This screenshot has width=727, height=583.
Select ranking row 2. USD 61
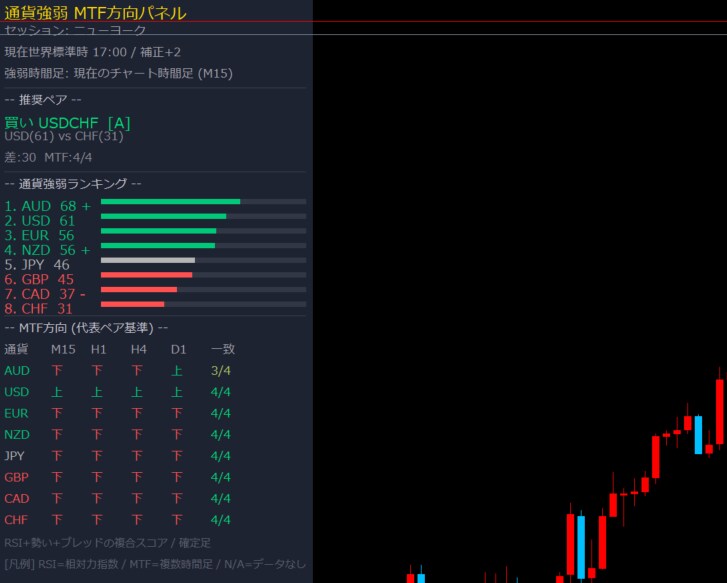coord(39,221)
